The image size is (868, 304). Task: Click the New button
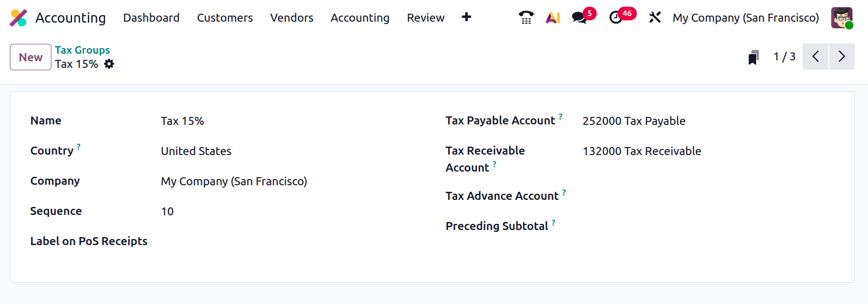coord(31,57)
